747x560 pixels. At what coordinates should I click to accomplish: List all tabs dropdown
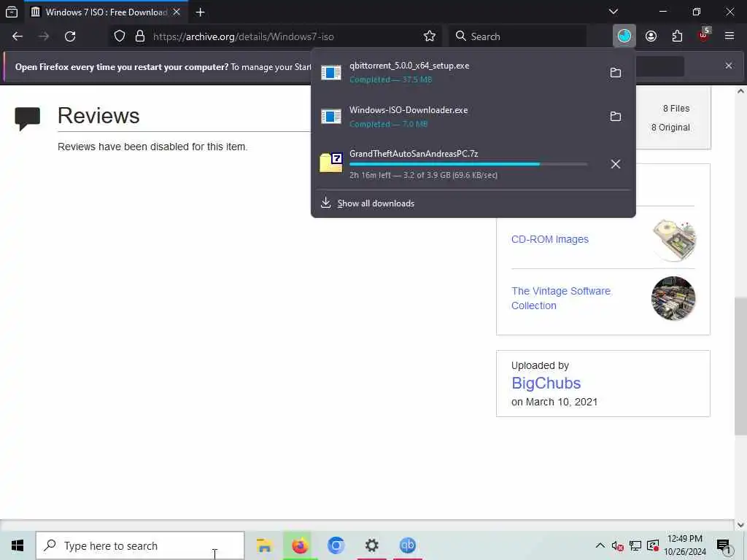point(614,12)
